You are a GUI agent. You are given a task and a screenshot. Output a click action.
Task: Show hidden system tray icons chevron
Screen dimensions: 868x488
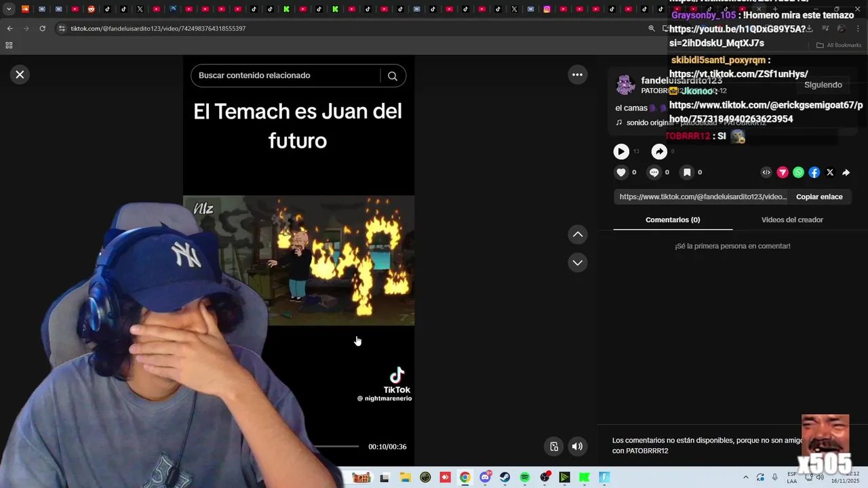[x=746, y=477]
